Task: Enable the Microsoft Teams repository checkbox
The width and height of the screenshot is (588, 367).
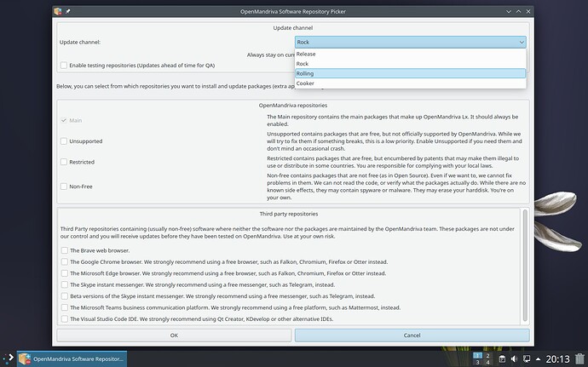Action: click(x=65, y=307)
